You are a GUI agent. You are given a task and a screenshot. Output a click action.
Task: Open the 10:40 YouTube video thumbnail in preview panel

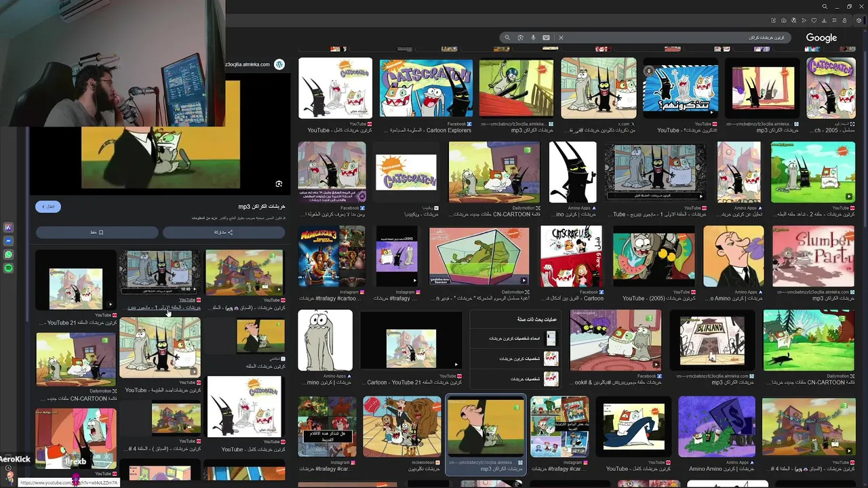click(160, 272)
